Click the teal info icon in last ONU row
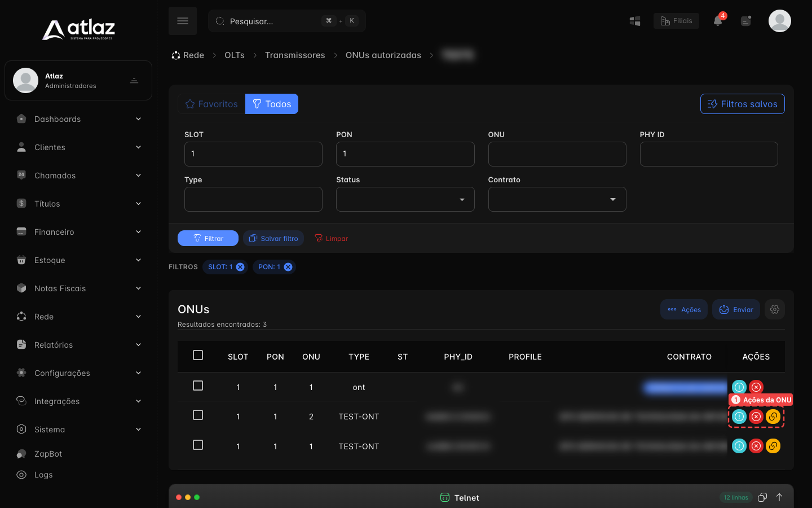 click(739, 446)
